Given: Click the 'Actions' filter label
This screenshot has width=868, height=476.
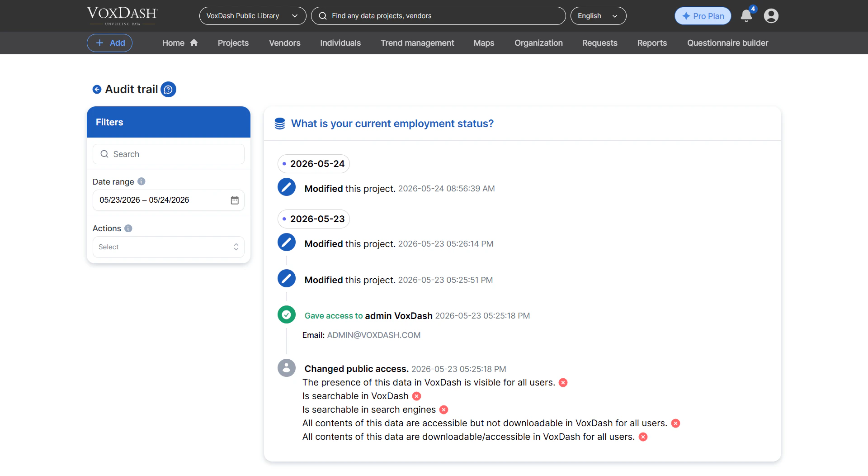Looking at the screenshot, I should (x=107, y=228).
